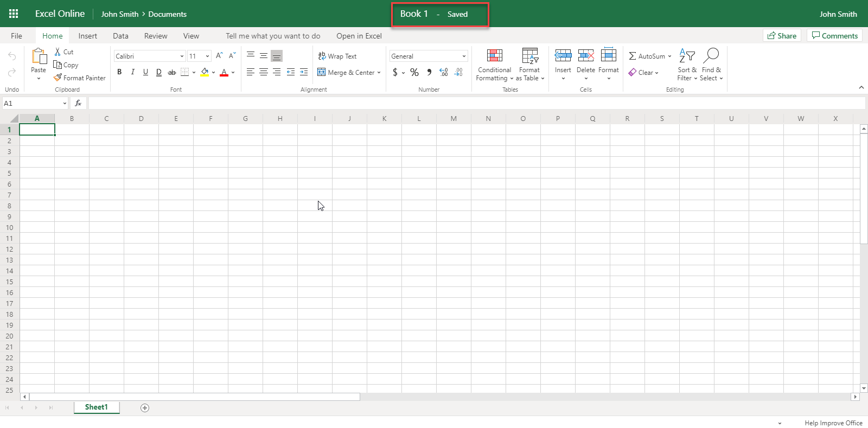Switch to the View tab

pos(191,36)
